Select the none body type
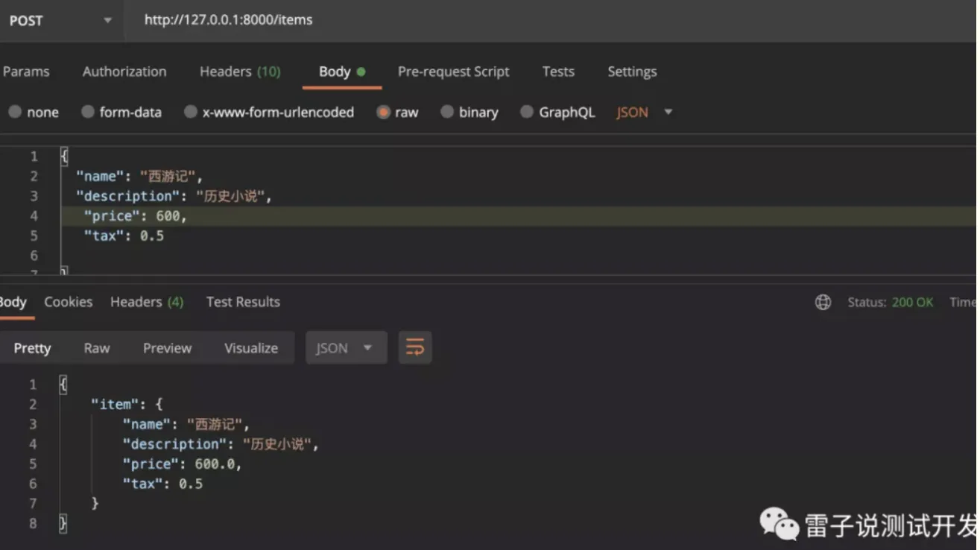The image size is (980, 550). click(34, 113)
